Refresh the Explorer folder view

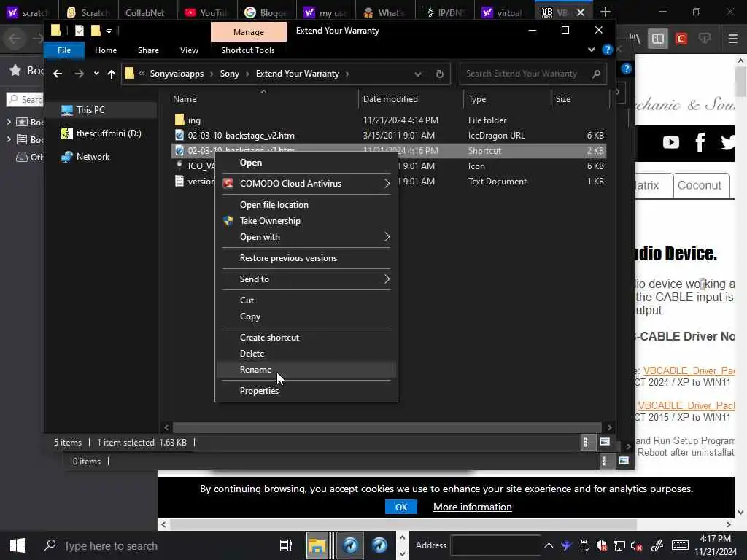pos(440,74)
